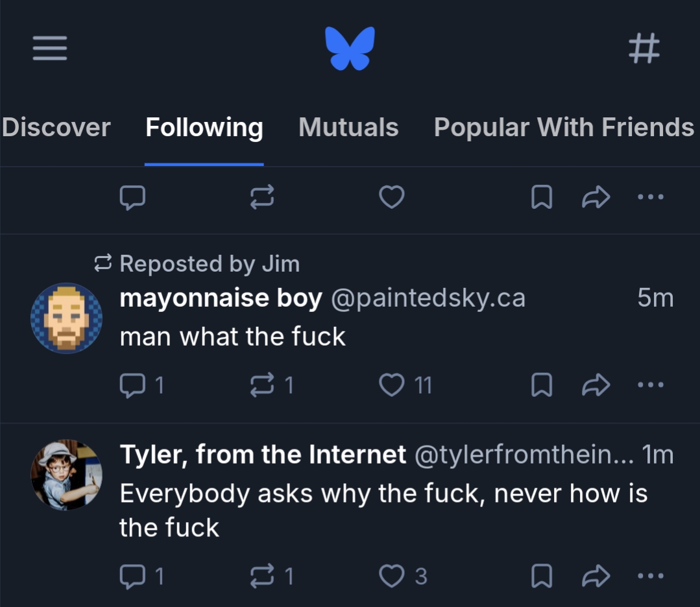
Task: Switch to the Discover tab
Action: (56, 128)
